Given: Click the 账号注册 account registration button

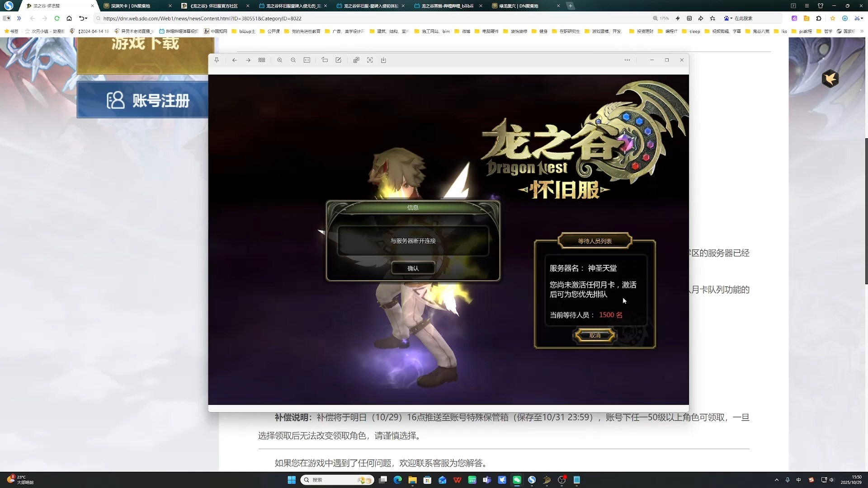Looking at the screenshot, I should 142,100.
